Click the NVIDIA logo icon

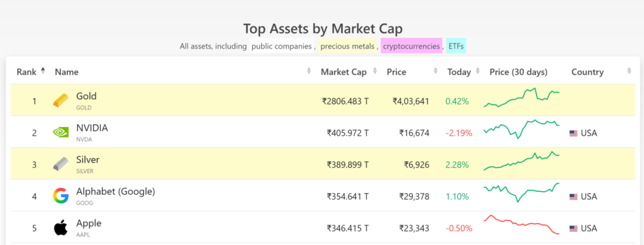(61, 132)
